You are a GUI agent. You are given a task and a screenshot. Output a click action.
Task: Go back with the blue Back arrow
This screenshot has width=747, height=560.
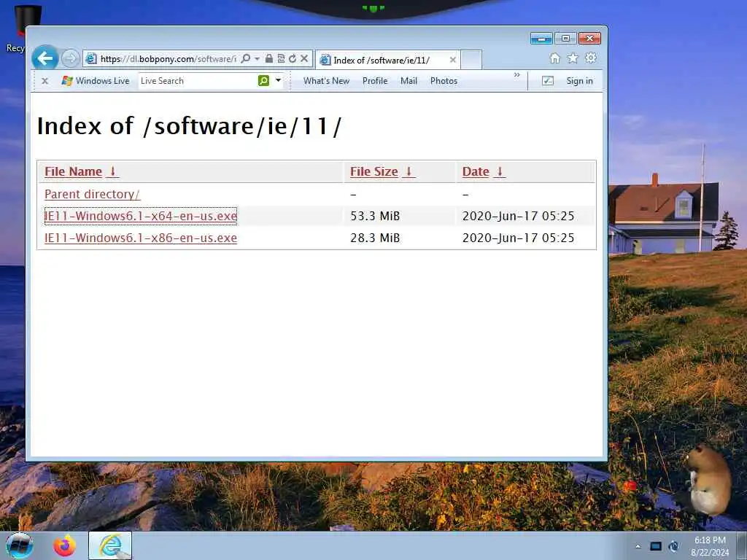(x=44, y=58)
